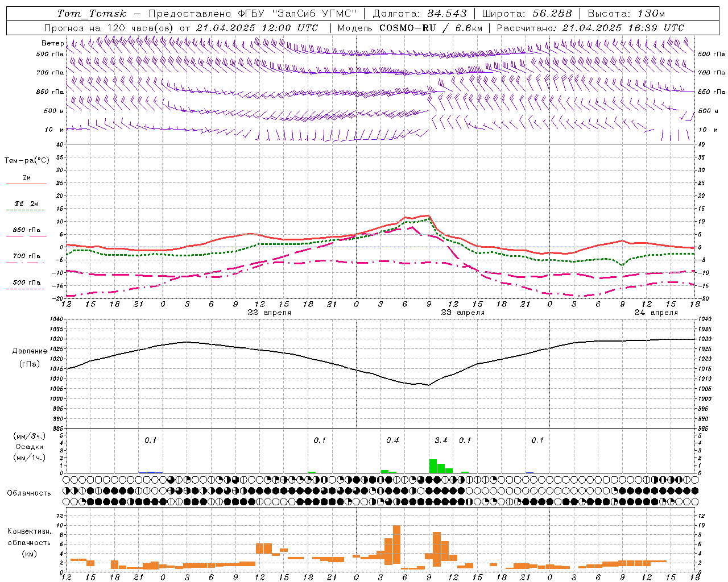
Task: Click the "(мм/1ч.)" precipitation unit label
Action: (30, 458)
